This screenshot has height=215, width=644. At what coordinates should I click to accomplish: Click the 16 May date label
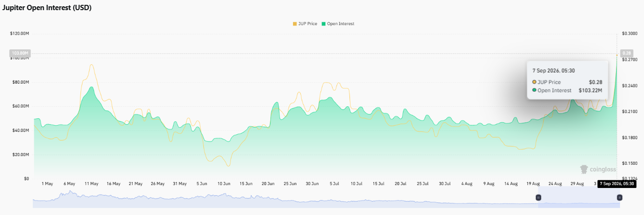click(x=113, y=184)
